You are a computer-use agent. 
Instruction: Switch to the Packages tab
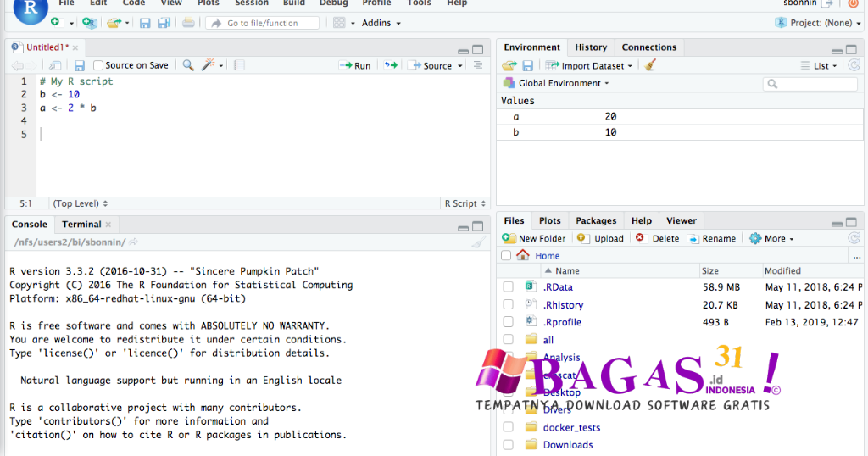pyautogui.click(x=596, y=221)
